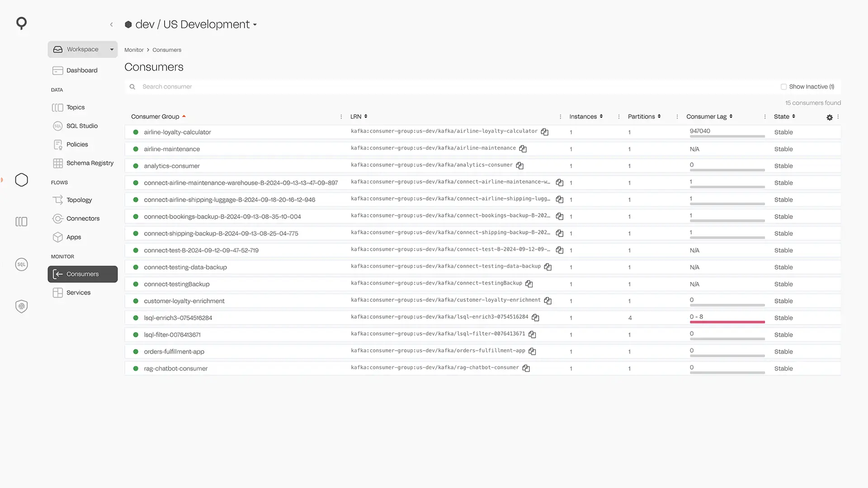Open Workspace dropdown
This screenshot has width=868, height=488.
[83, 49]
